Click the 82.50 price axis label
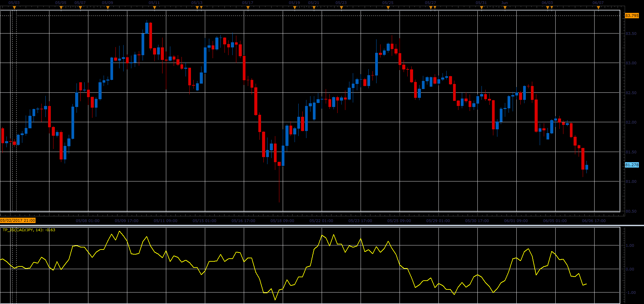644x304 pixels. pyautogui.click(x=631, y=93)
